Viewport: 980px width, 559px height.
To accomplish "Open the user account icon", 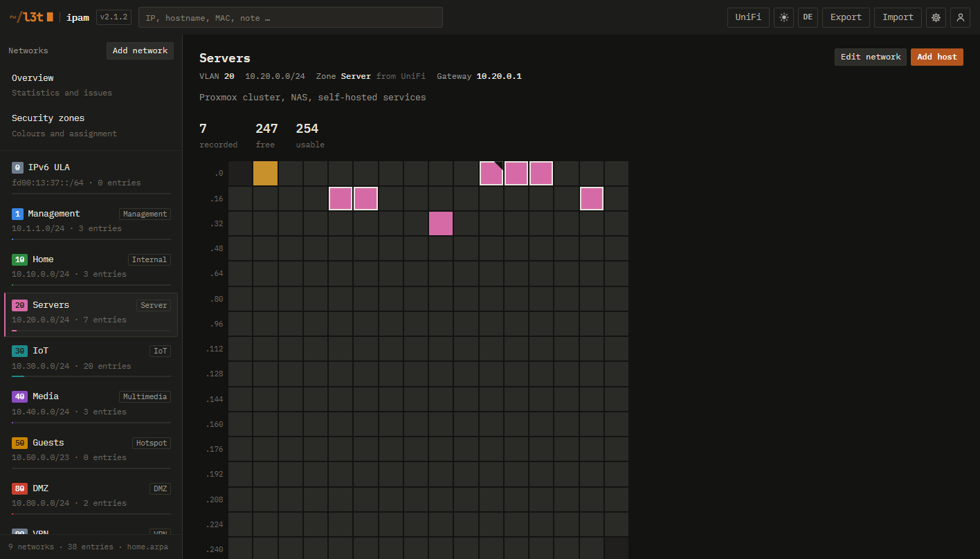I will coord(960,17).
